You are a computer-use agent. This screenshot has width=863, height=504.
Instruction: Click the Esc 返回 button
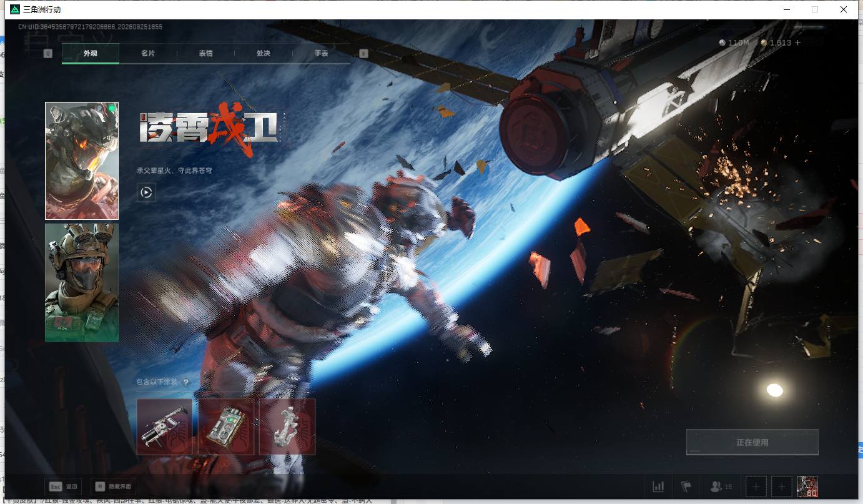click(x=63, y=487)
